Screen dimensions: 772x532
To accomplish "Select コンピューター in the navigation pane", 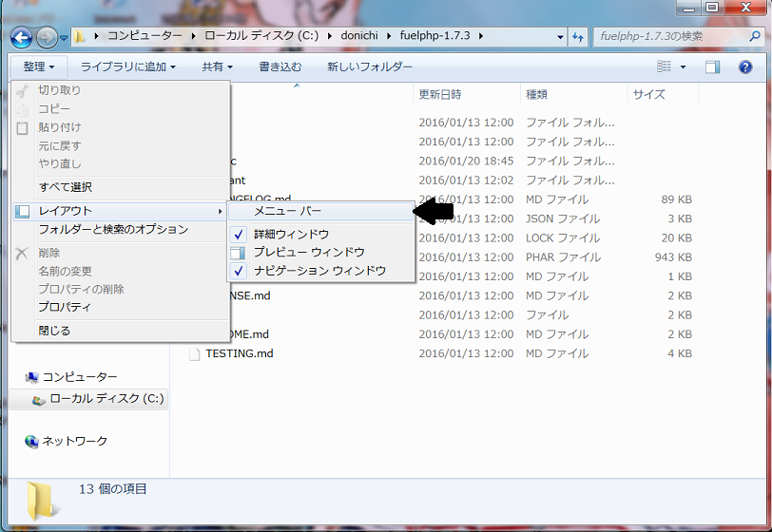I will tap(80, 377).
